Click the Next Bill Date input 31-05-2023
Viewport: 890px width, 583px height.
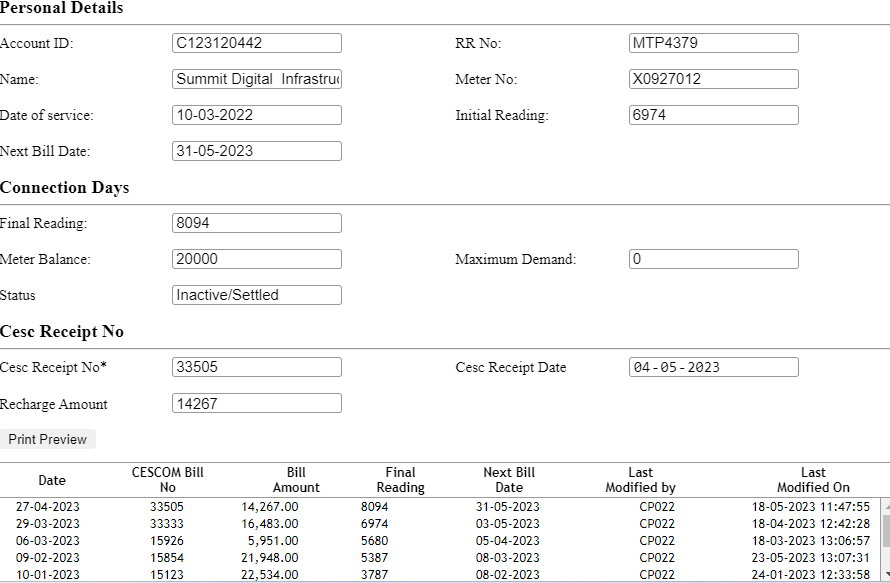pos(257,151)
